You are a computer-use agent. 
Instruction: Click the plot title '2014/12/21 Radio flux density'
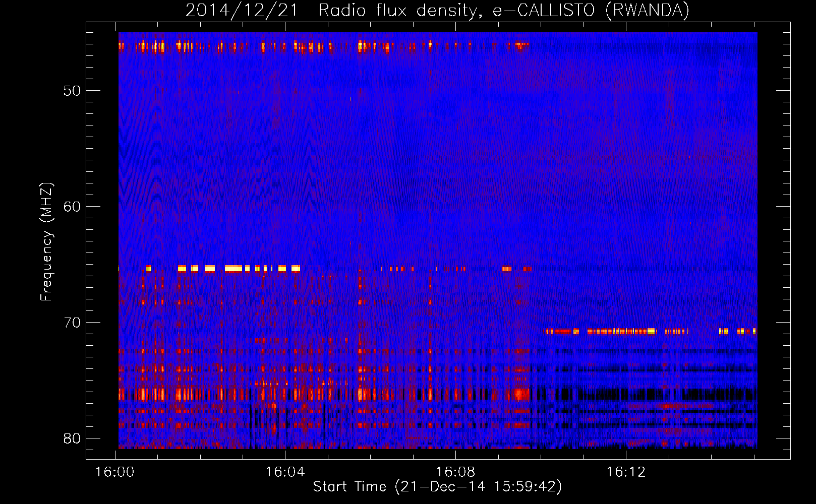[437, 10]
